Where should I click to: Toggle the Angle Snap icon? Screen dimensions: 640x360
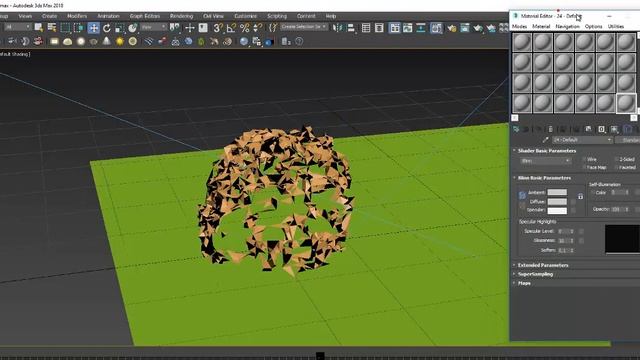(231, 28)
